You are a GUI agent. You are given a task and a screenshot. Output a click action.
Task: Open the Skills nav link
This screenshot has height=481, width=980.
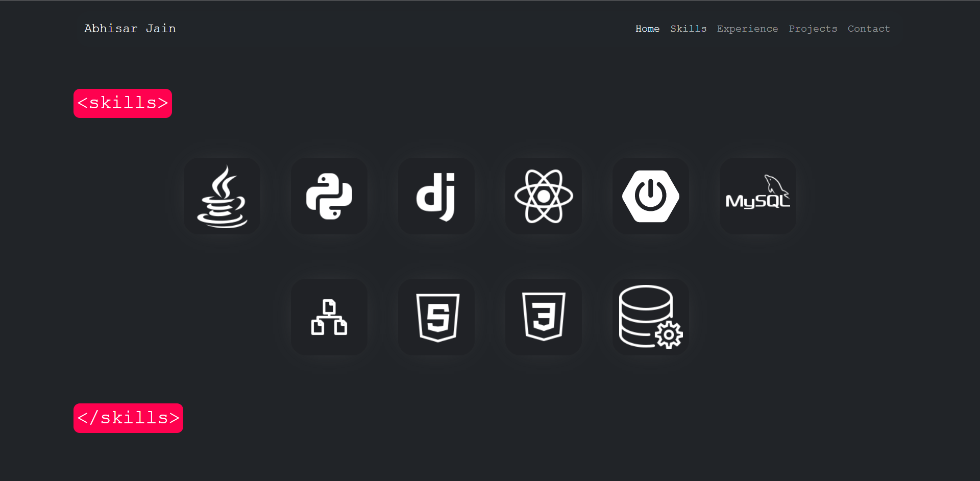688,29
